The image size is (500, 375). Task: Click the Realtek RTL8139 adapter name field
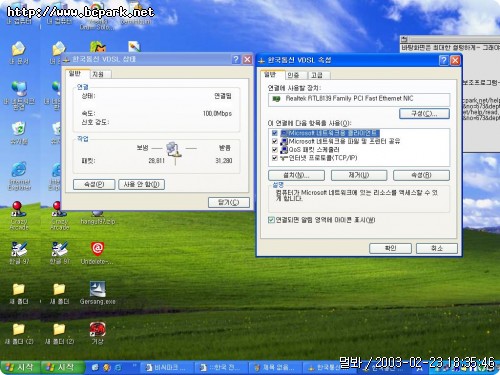pyautogui.click(x=359, y=99)
